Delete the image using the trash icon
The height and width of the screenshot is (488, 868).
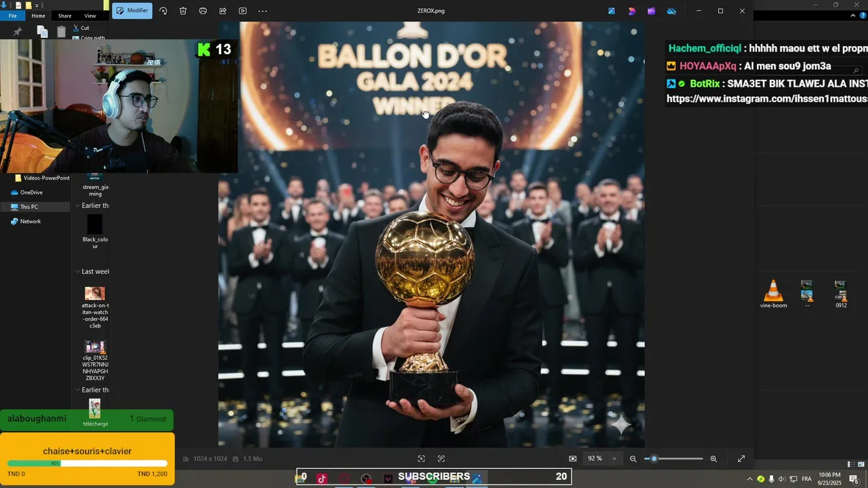(x=183, y=11)
